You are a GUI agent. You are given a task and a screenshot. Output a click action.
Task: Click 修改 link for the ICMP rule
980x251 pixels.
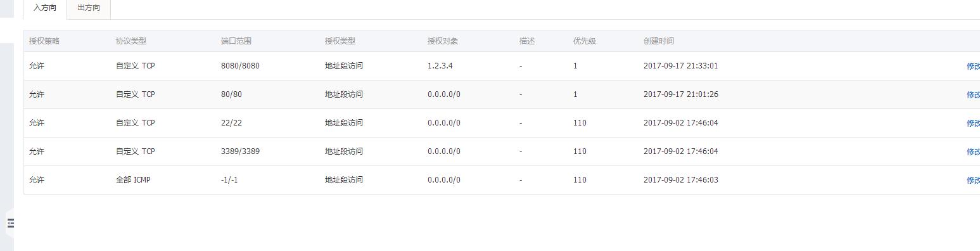click(x=973, y=180)
